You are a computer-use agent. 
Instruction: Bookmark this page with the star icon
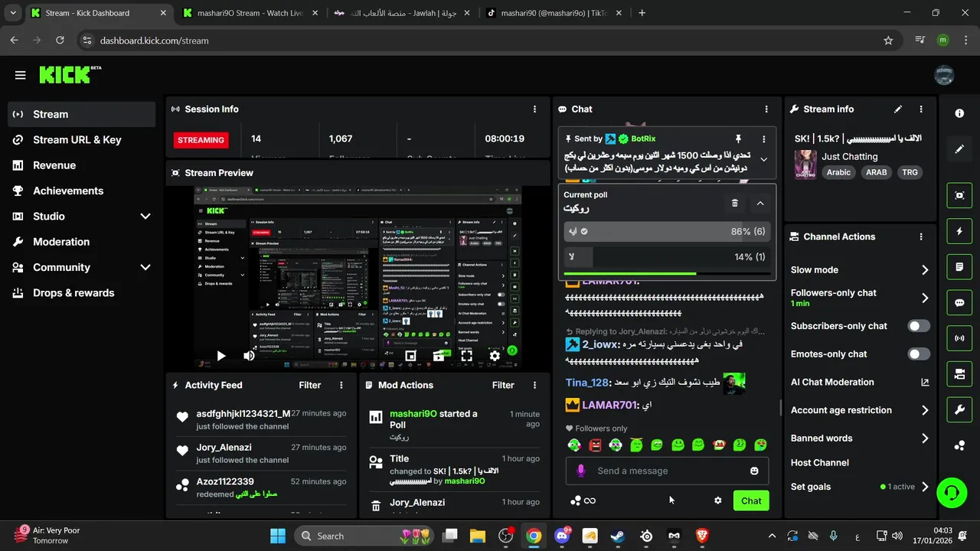pos(888,41)
